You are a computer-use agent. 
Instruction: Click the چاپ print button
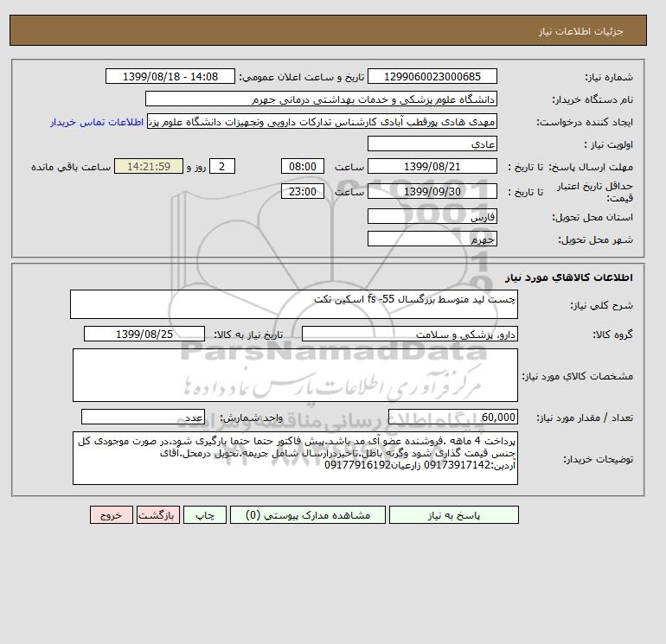205,515
